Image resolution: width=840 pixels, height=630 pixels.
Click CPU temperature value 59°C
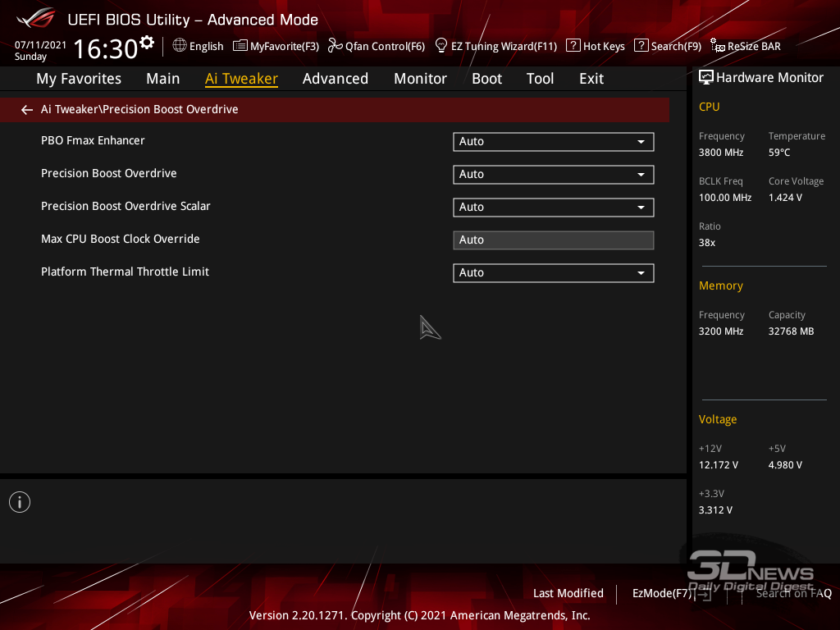(779, 153)
